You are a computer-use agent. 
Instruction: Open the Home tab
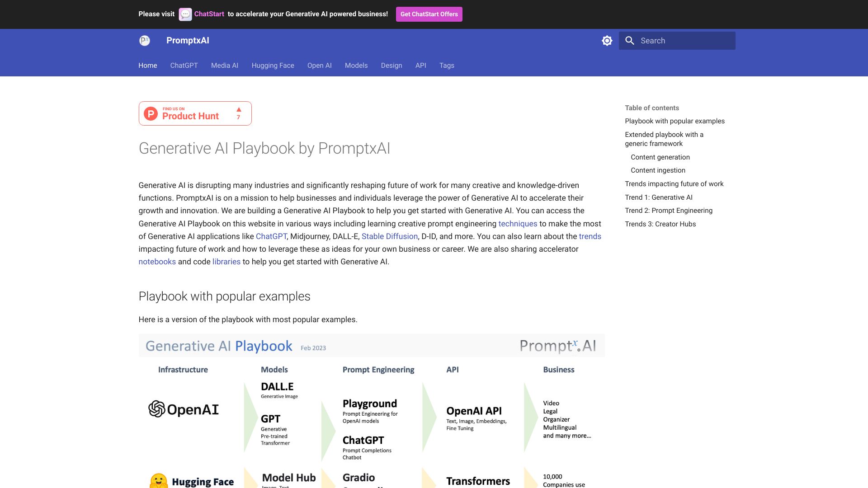pos(147,65)
